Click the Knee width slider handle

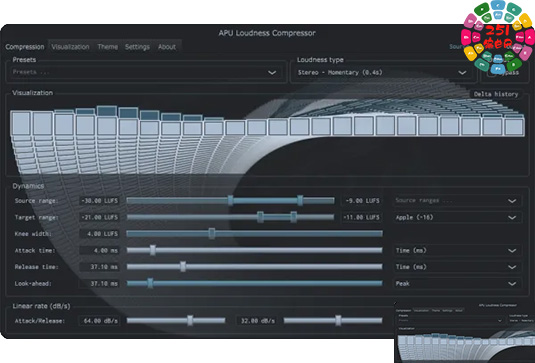[212, 234]
